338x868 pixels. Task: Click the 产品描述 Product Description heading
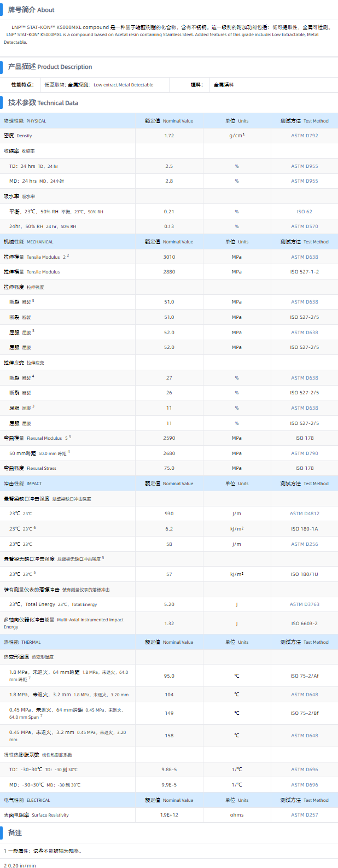[50, 67]
